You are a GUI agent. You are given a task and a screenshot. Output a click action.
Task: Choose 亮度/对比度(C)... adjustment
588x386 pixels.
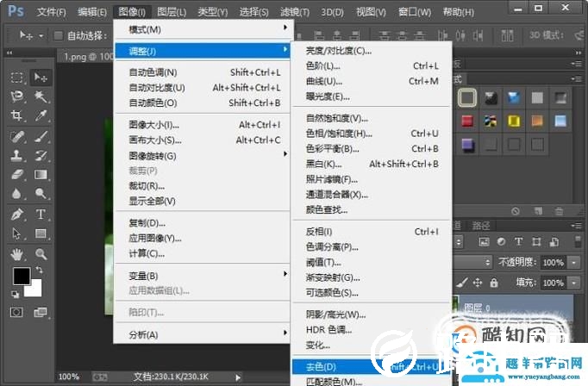(372, 51)
